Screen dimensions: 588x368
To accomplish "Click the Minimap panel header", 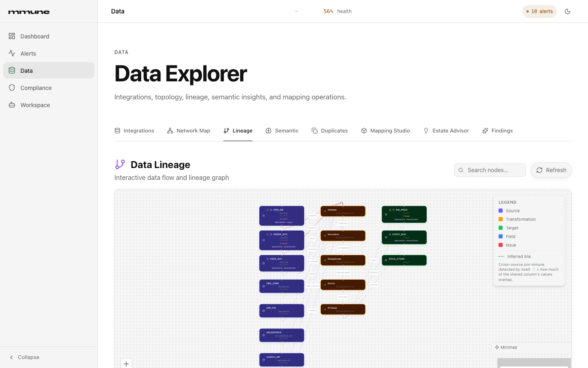I will point(531,348).
